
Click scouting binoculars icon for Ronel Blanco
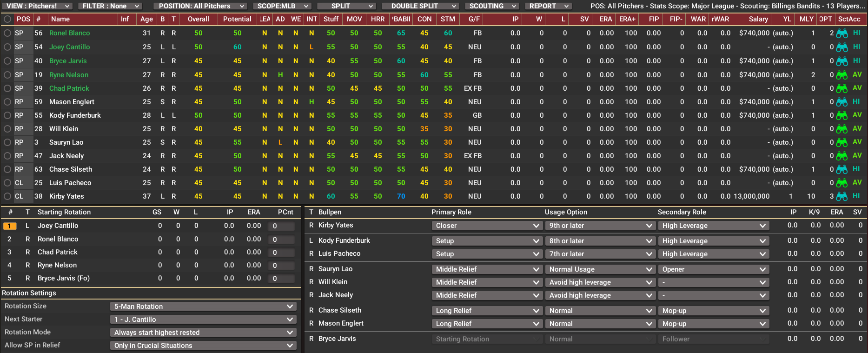pyautogui.click(x=841, y=33)
